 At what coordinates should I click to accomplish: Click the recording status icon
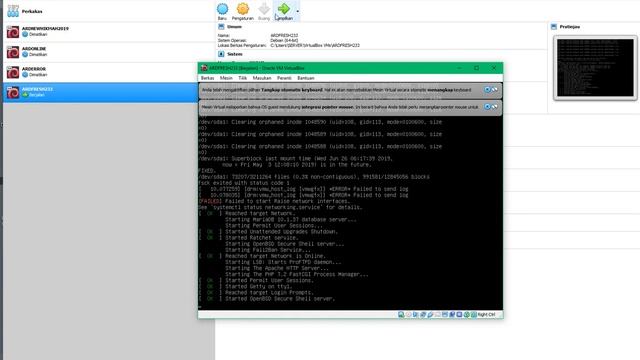click(x=452, y=315)
